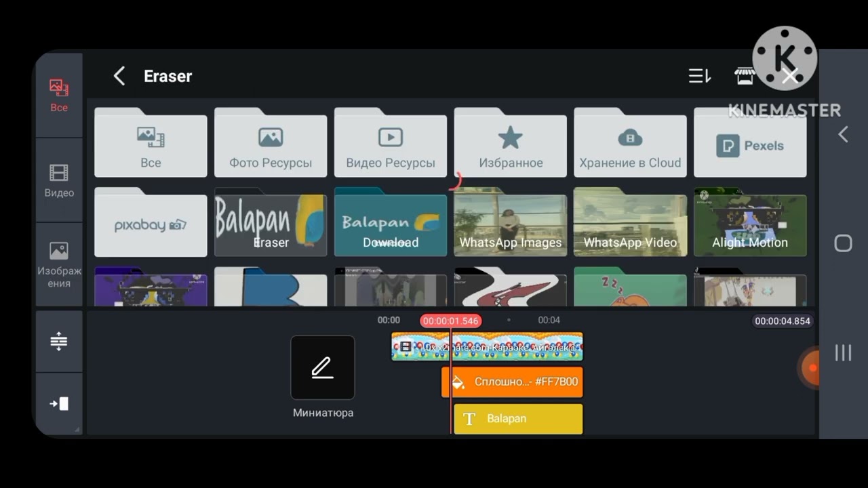This screenshot has height=488, width=868.
Task: Expand or collapse the timeline tracks
Action: pos(59,341)
